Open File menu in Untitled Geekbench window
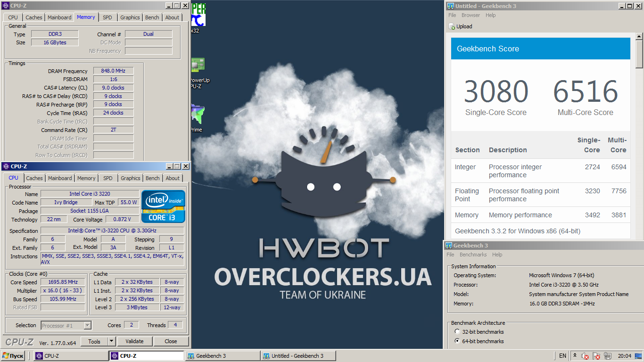 coord(452,15)
